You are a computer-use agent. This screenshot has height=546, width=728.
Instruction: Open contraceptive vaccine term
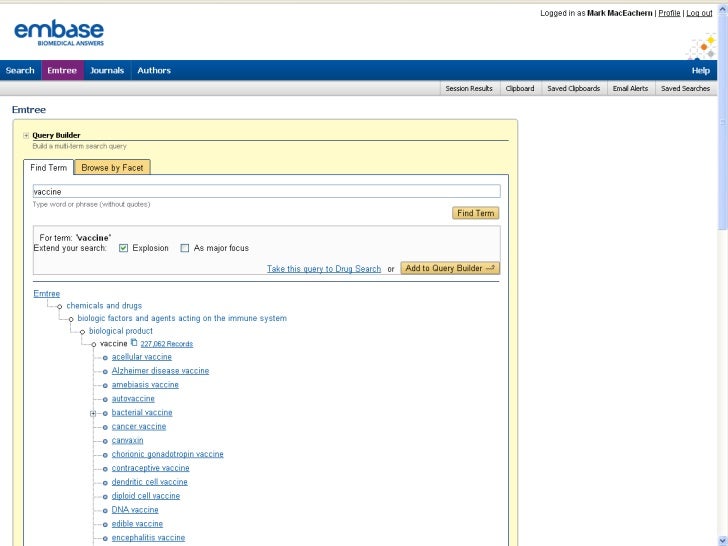pyautogui.click(x=150, y=468)
